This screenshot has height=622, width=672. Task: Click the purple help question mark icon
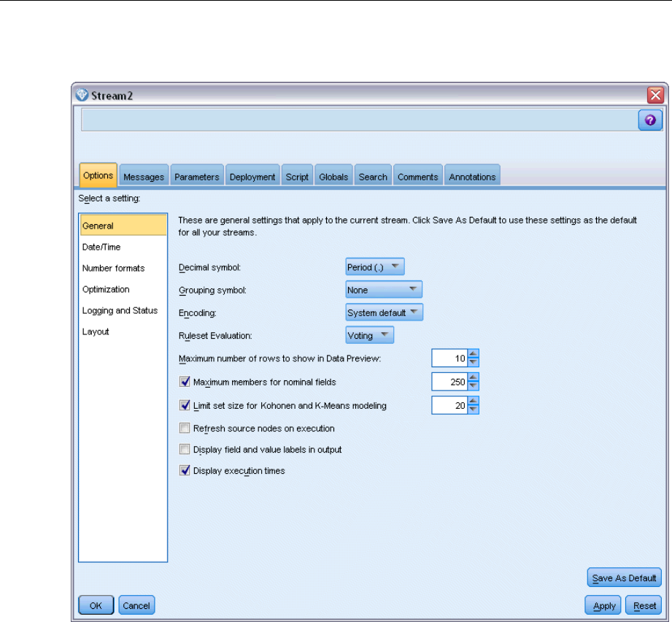point(650,120)
